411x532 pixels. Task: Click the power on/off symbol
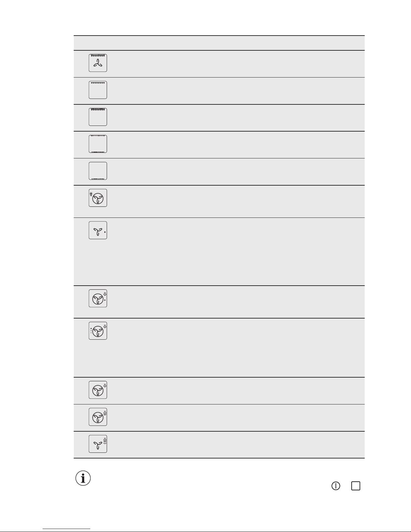click(336, 486)
